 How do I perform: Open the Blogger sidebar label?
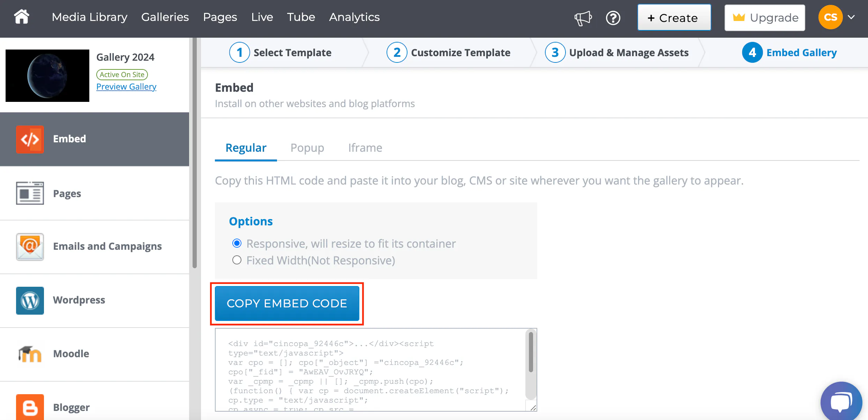71,407
